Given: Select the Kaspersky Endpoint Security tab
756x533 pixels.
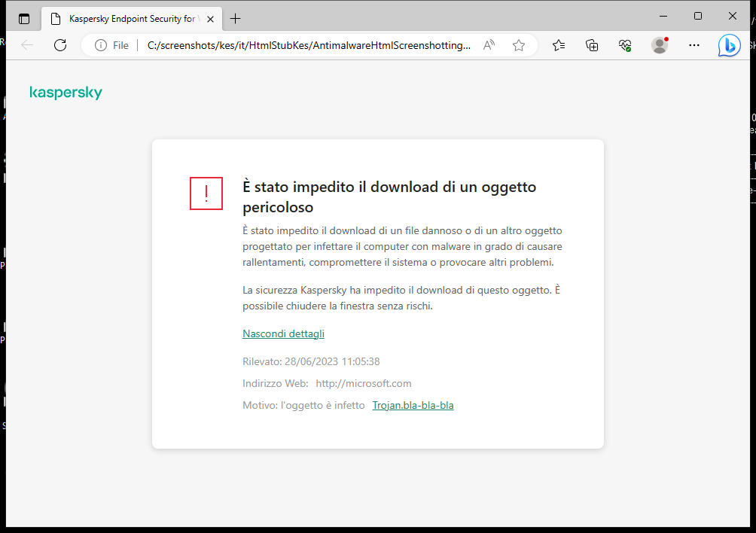Looking at the screenshot, I should coord(128,17).
